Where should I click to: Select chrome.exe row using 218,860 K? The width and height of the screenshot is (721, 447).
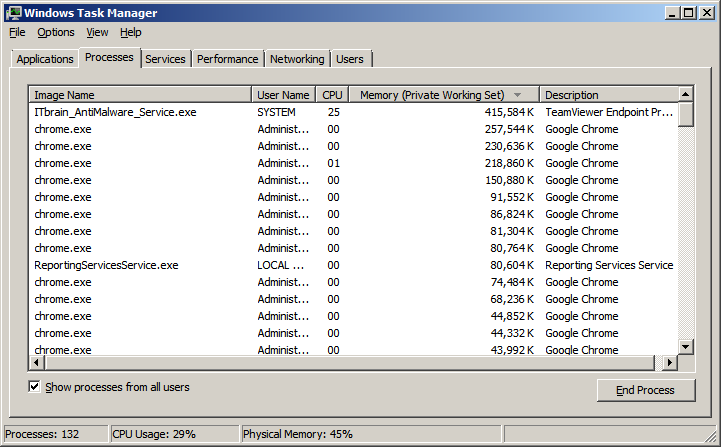click(x=354, y=163)
